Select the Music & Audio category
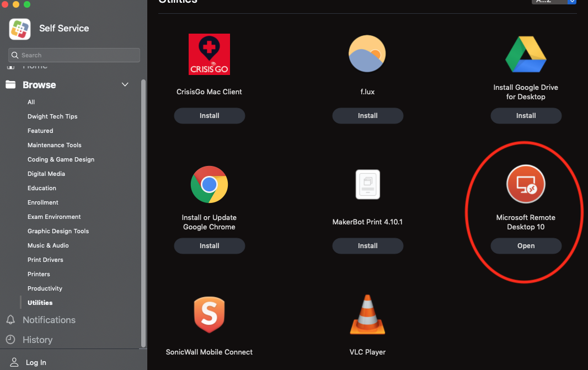 point(48,245)
